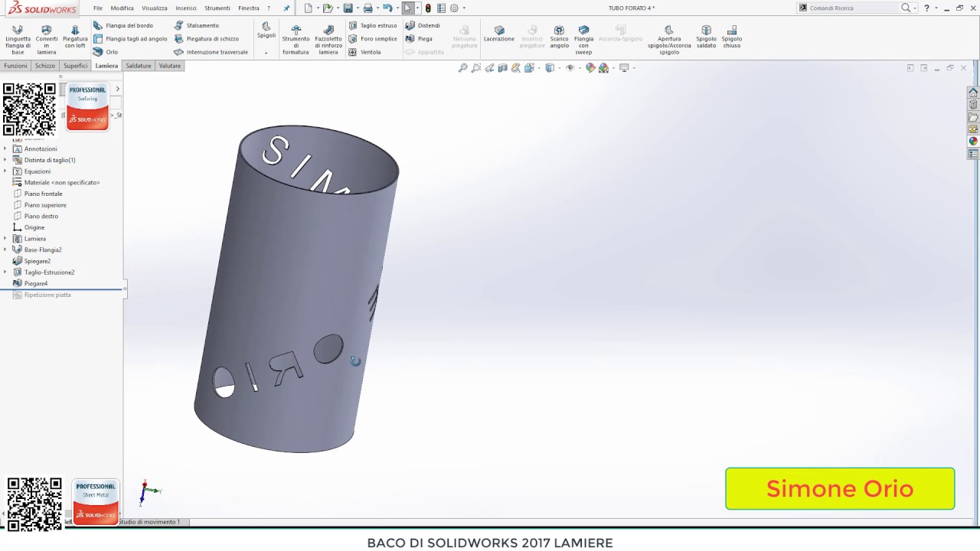Expand the Taglio-Estrusione2 feature node

[5, 272]
